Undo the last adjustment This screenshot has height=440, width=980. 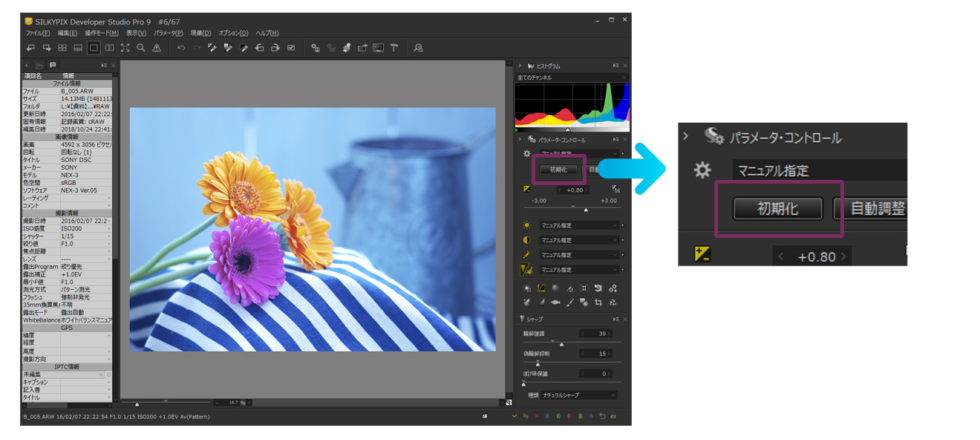coord(181,48)
